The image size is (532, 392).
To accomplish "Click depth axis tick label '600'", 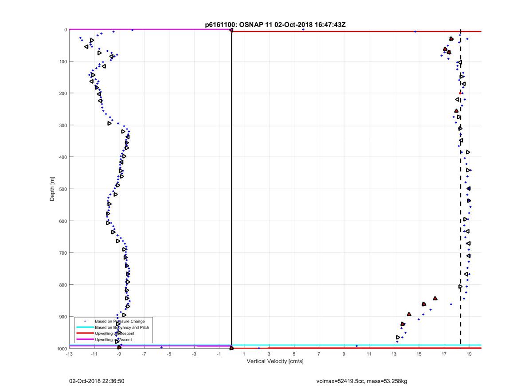I will (x=63, y=221).
